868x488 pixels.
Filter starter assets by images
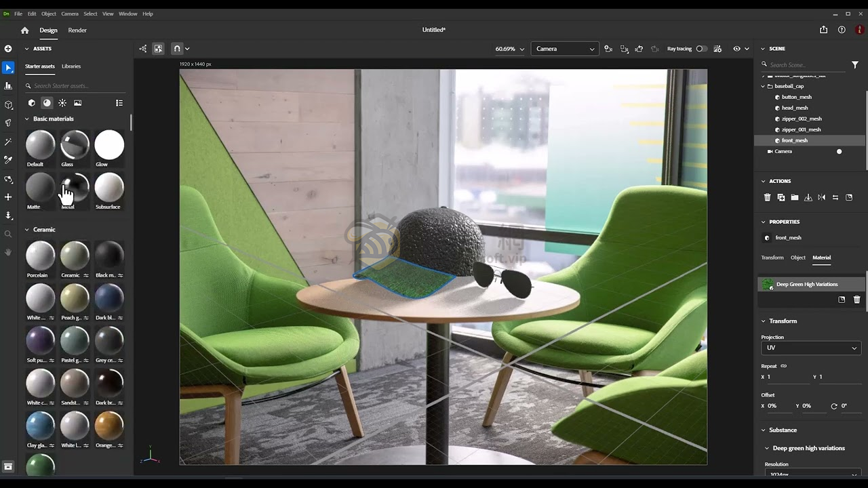(78, 103)
